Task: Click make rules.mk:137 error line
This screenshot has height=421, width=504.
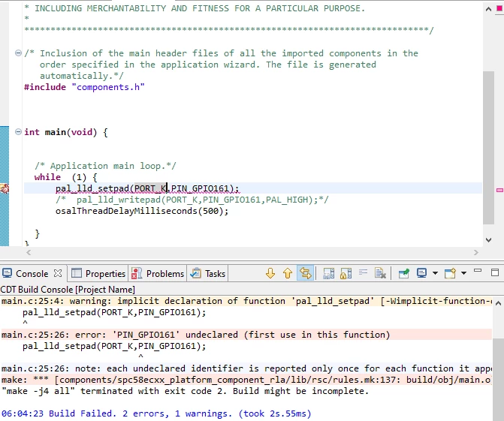Action: point(246,380)
